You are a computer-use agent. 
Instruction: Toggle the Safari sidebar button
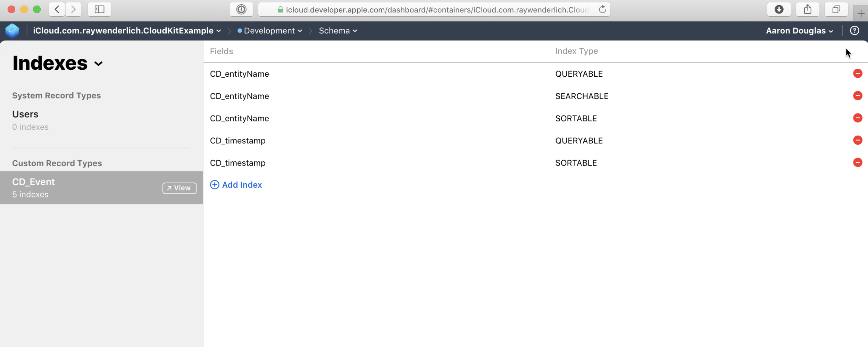tap(100, 9)
